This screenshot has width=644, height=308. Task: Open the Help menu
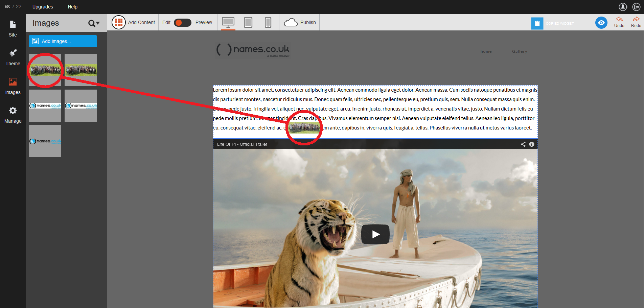73,7
